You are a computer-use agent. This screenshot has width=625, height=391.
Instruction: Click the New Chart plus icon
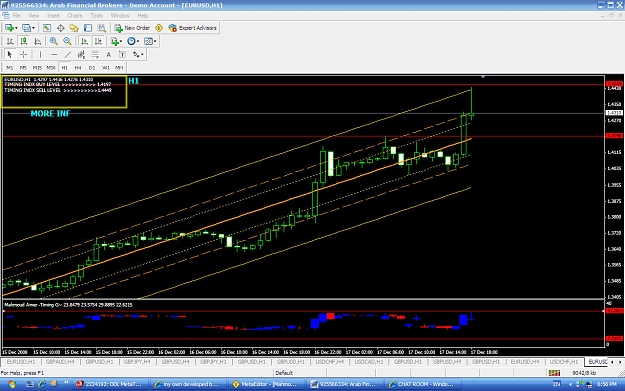click(x=9, y=28)
